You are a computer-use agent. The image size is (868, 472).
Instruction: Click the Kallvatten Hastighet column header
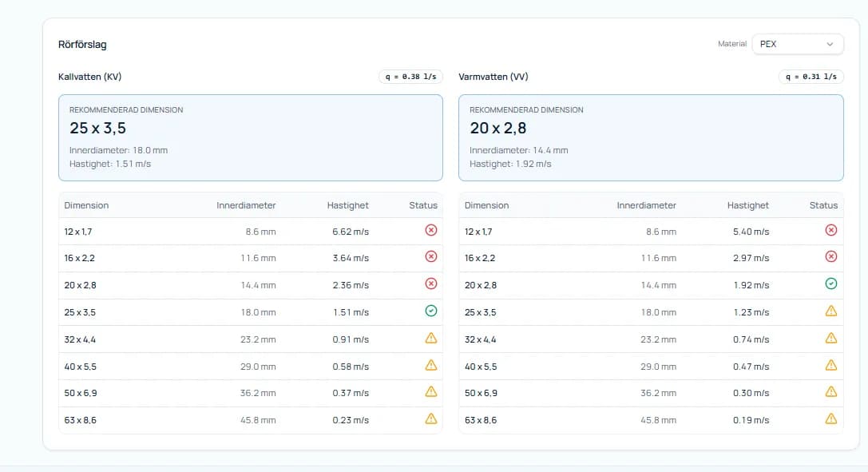coord(347,205)
